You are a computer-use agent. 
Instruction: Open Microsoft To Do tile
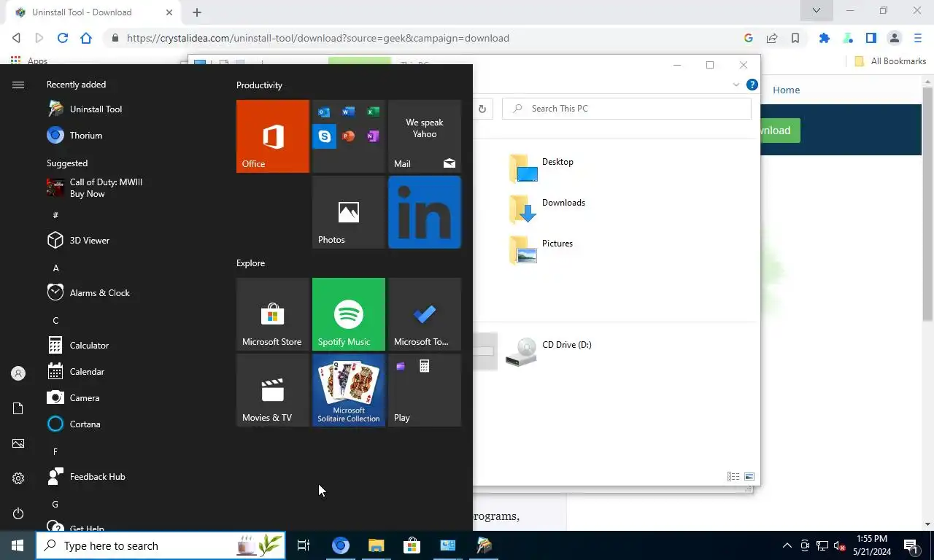pos(425,314)
